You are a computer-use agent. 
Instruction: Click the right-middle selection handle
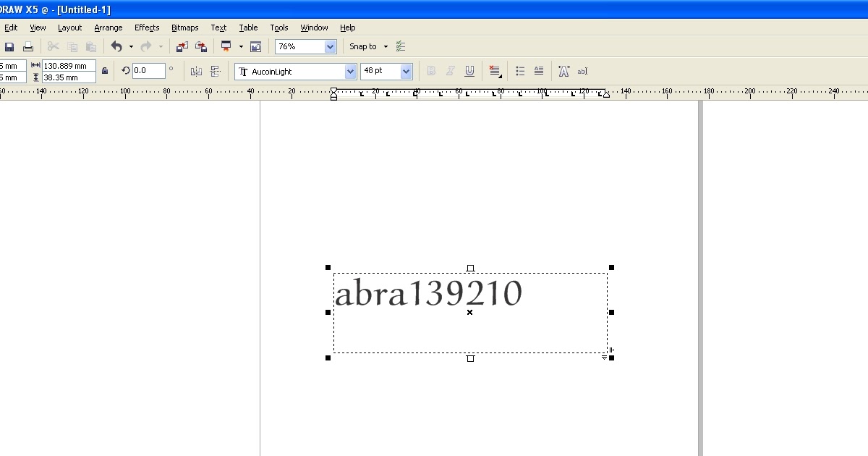pyautogui.click(x=612, y=313)
